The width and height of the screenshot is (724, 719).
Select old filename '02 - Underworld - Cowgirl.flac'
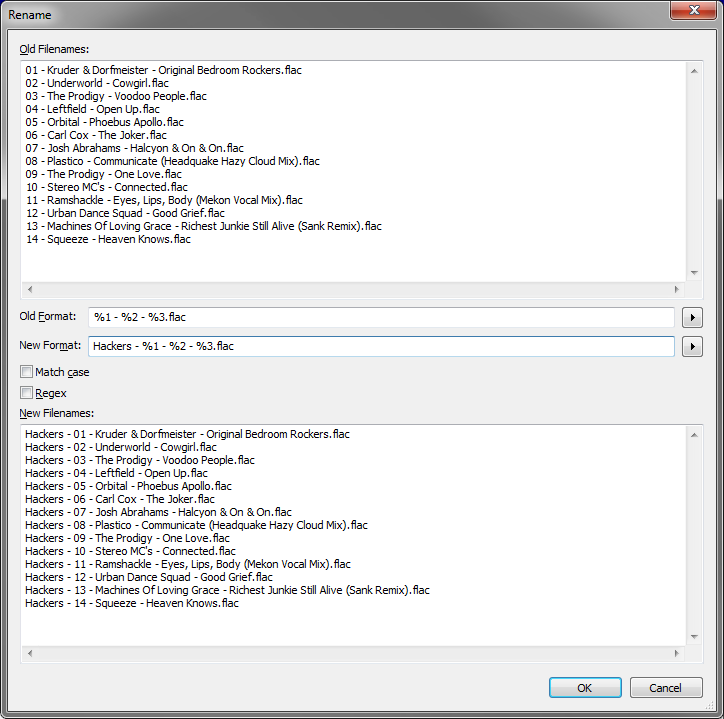tap(97, 83)
